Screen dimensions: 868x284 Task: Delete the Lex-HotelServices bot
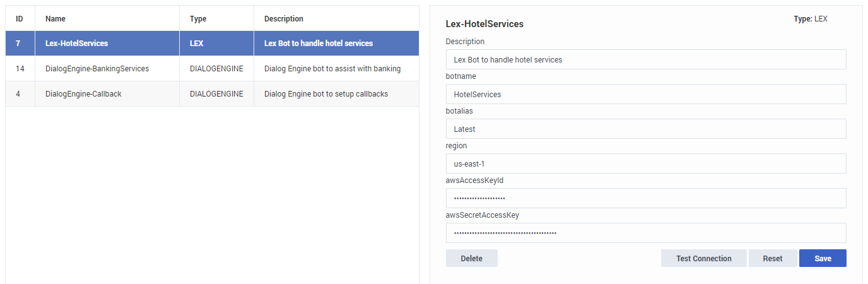(471, 258)
